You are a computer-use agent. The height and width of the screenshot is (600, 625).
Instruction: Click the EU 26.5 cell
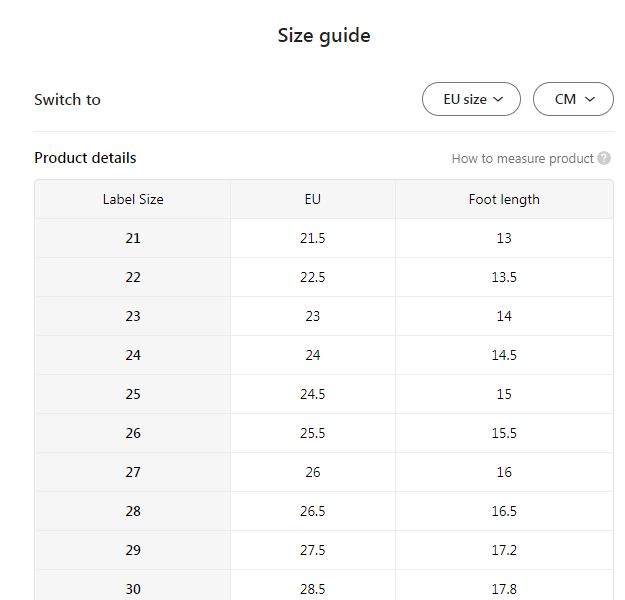point(313,511)
